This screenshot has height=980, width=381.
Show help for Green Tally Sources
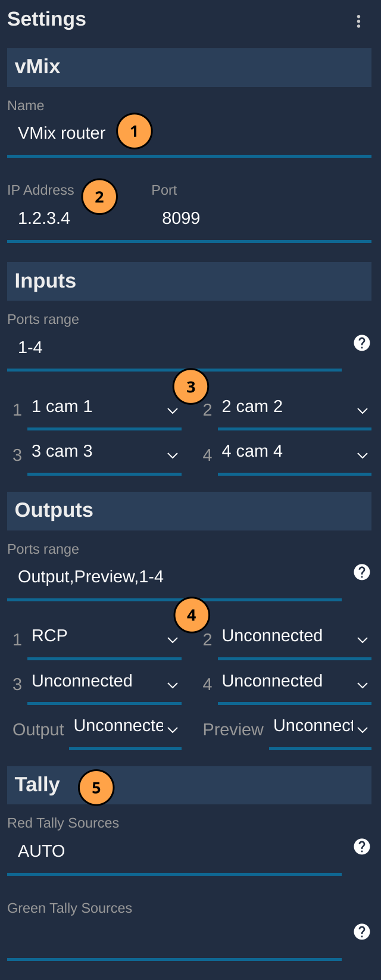[362, 932]
